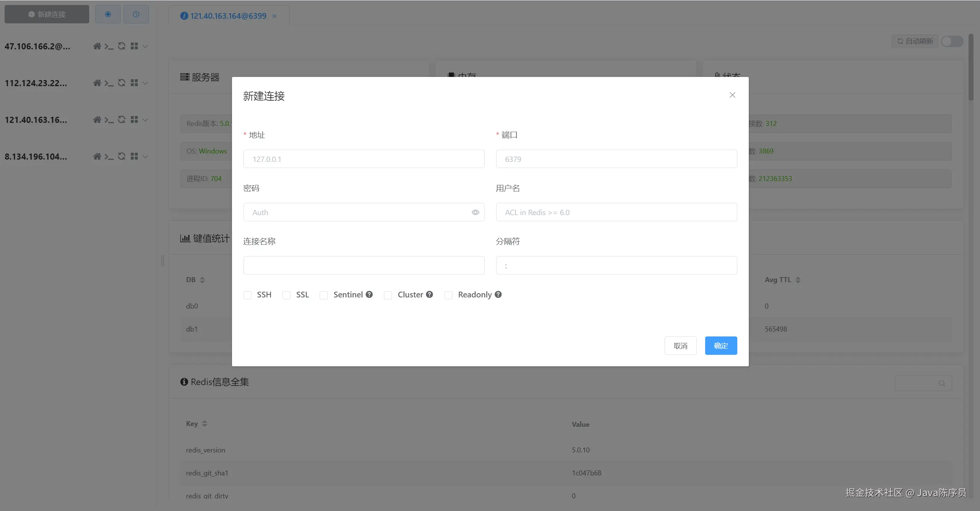Expand the 47.106.166.2 connection chevron
Screen dimensions: 980x511
[x=145, y=46]
